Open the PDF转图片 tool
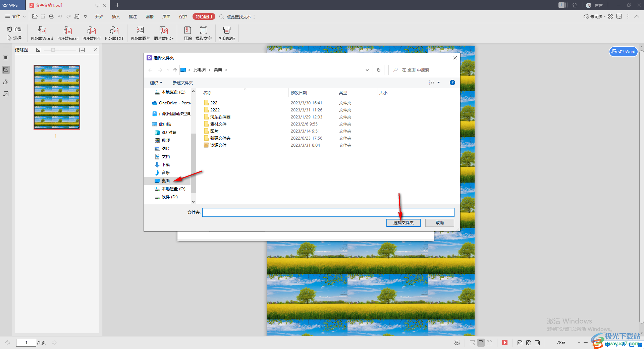This screenshot has width=644, height=349. (140, 34)
